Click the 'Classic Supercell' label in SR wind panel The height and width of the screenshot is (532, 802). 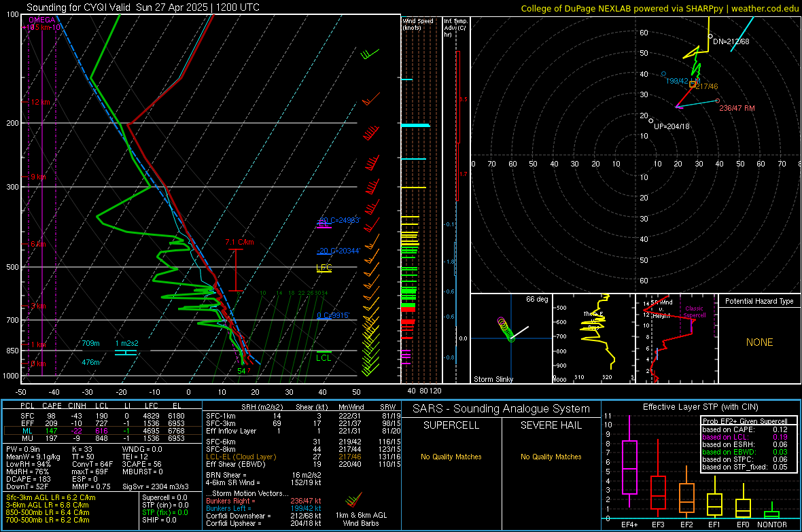695,312
